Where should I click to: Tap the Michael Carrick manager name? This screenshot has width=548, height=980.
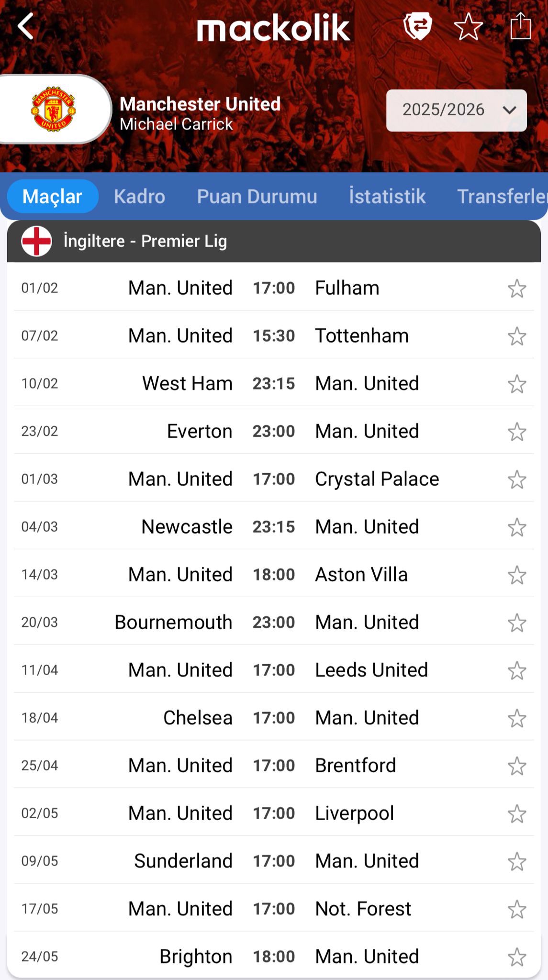[176, 124]
